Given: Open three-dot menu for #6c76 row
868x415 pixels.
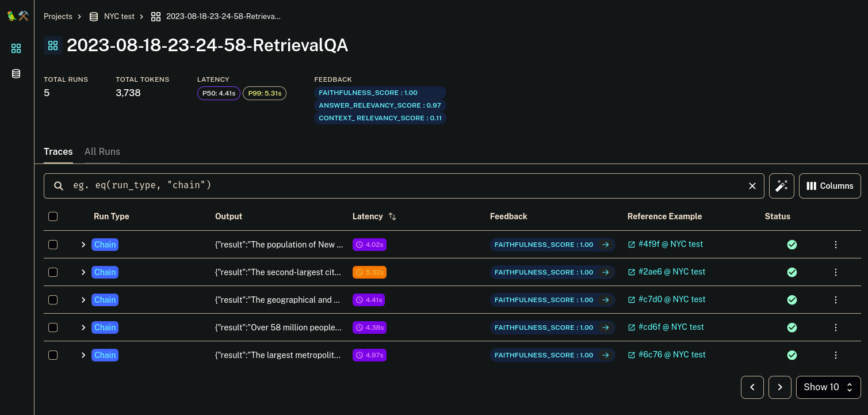Looking at the screenshot, I should (x=836, y=355).
